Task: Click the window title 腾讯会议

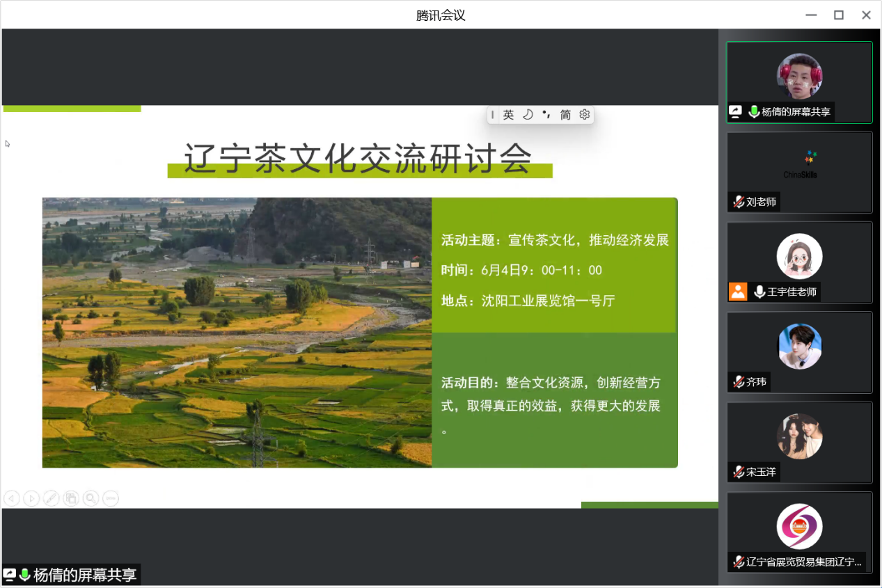Action: (x=441, y=15)
